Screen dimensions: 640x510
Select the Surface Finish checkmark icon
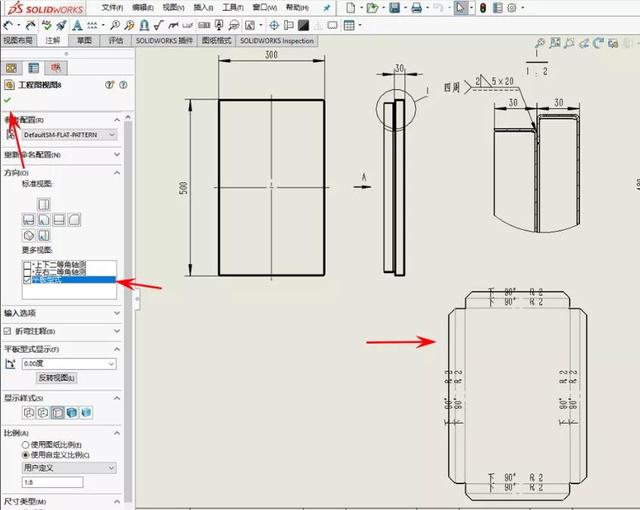(x=158, y=25)
